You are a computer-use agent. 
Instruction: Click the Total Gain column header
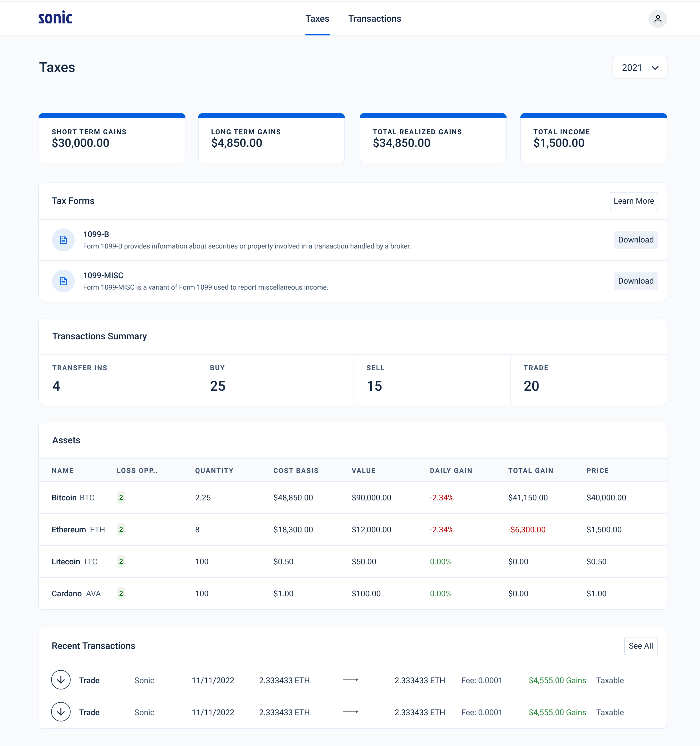click(x=530, y=470)
